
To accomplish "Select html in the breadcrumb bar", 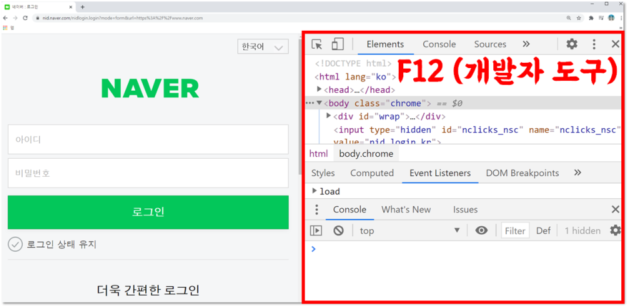I will pyautogui.click(x=319, y=153).
